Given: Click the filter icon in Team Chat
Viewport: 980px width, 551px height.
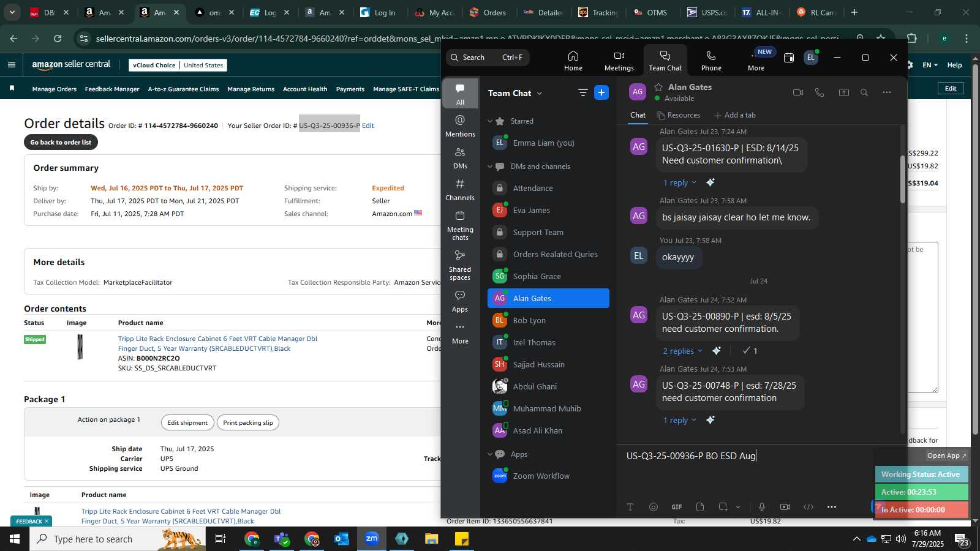Looking at the screenshot, I should tap(582, 92).
